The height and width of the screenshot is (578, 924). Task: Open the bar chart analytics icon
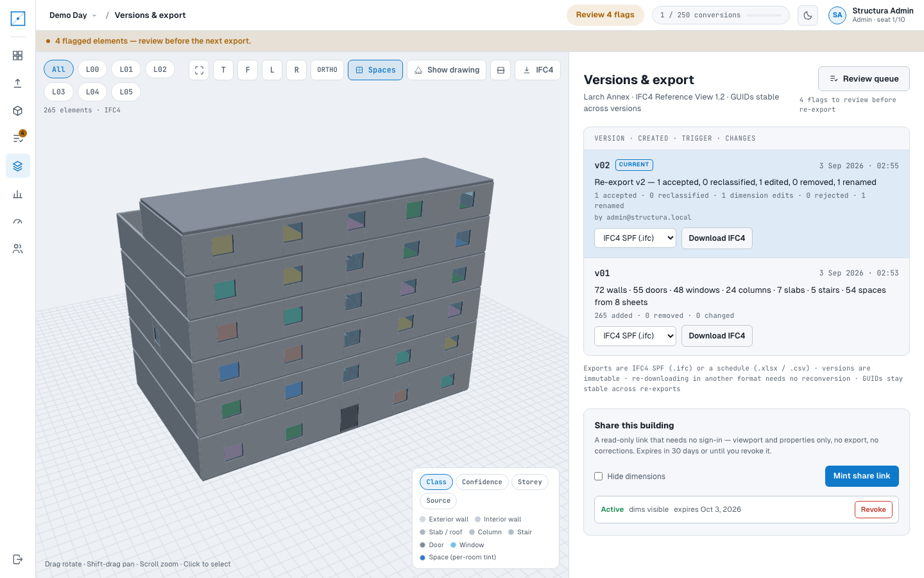[18, 194]
